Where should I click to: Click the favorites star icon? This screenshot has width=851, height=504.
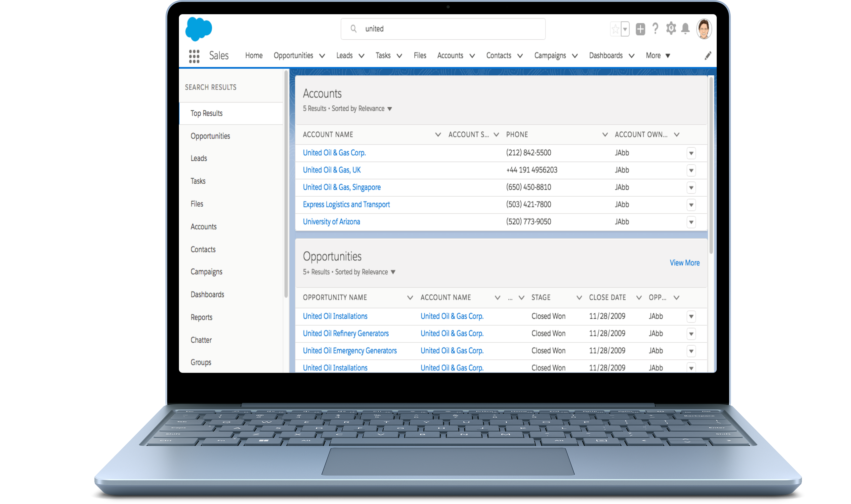point(615,29)
